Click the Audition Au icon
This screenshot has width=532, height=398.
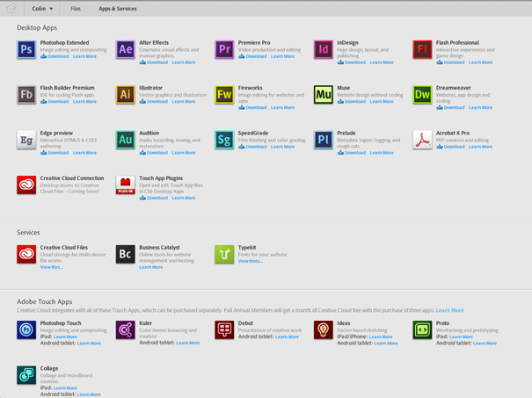click(x=126, y=140)
